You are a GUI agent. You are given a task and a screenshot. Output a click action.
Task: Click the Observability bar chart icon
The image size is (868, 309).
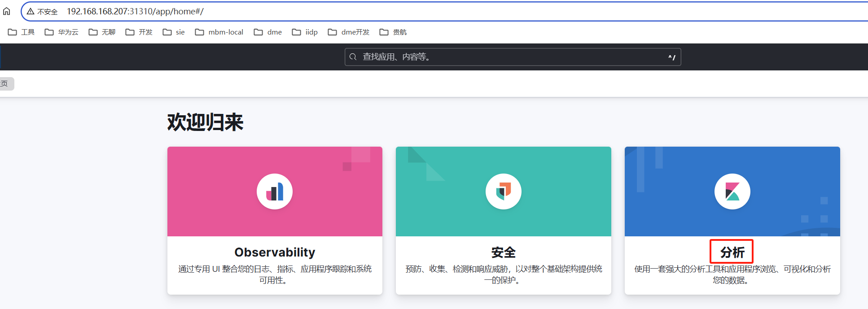pyautogui.click(x=275, y=191)
